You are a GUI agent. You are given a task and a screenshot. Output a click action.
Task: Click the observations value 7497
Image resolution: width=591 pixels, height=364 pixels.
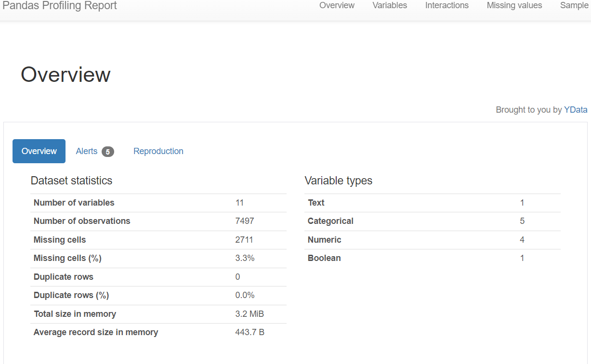tap(245, 221)
